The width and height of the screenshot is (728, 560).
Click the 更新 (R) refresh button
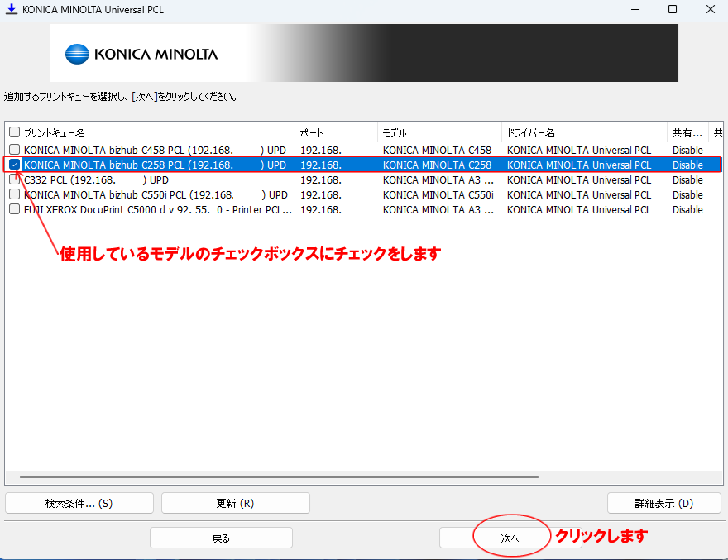tap(236, 503)
